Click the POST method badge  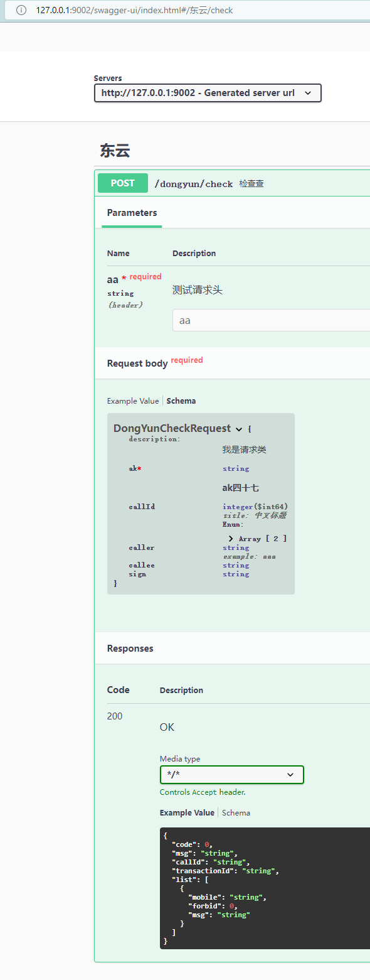point(122,183)
